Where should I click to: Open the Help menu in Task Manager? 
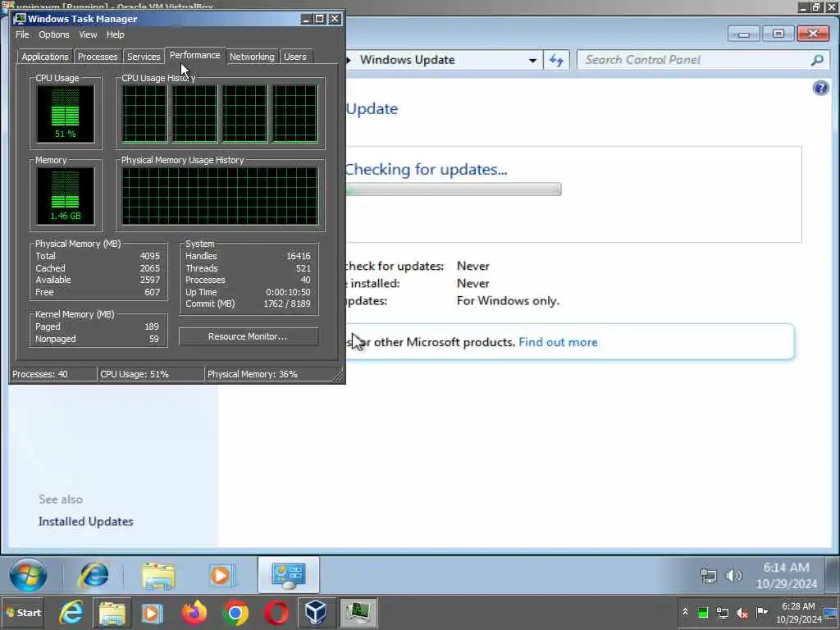point(115,34)
